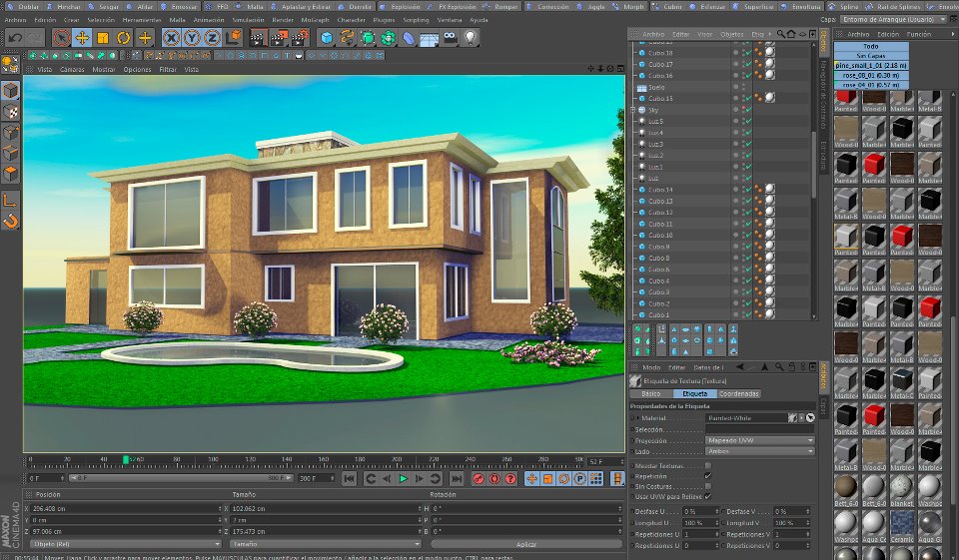
Task: Open the Proyección dropdown
Action: 761,440
